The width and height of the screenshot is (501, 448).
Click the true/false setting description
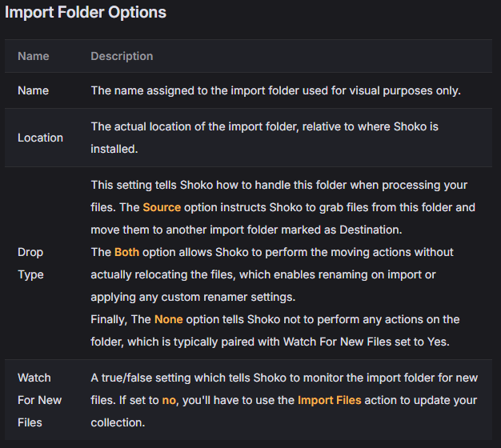click(x=284, y=400)
